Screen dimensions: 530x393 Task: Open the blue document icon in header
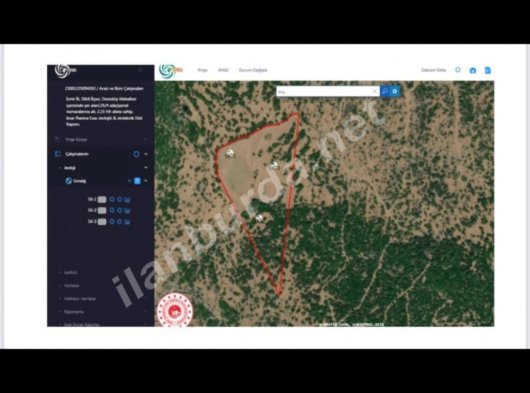click(x=487, y=70)
